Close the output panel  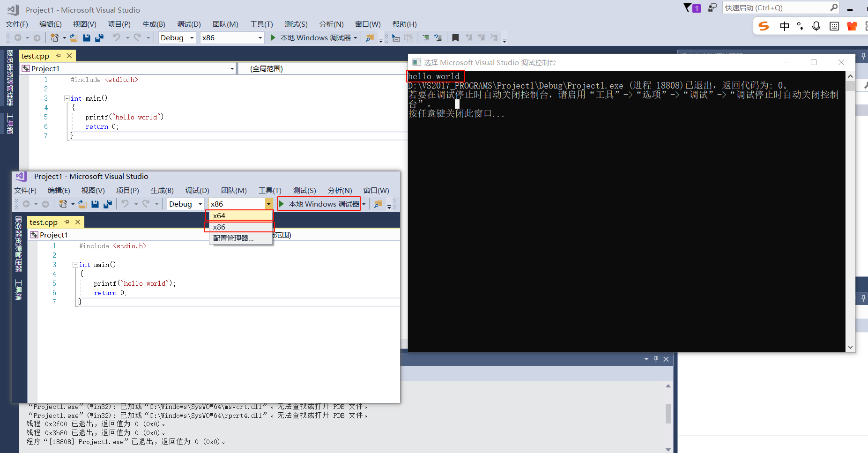(666, 359)
